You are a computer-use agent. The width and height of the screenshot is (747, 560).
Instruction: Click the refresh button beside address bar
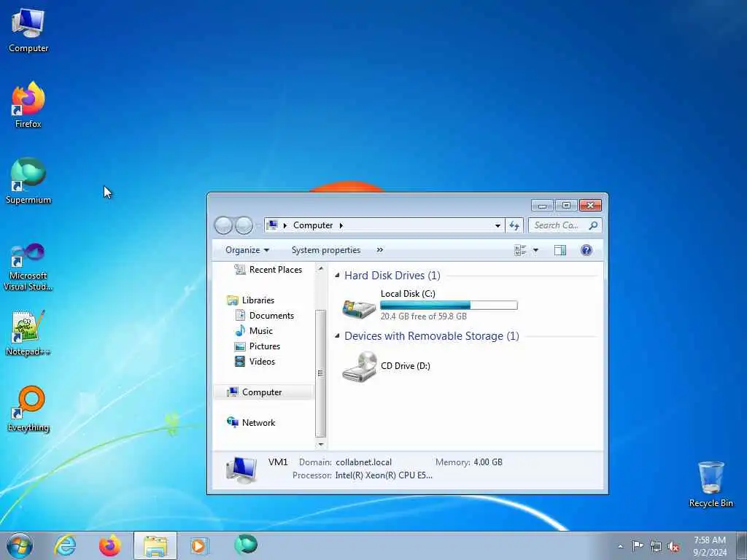tap(514, 225)
